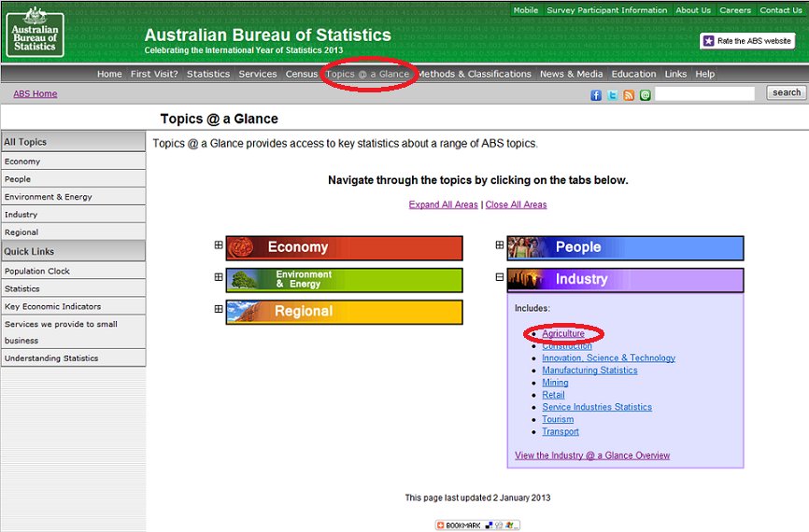The image size is (809, 532).
Task: Open Statistics quick link in sidebar
Action: tap(73, 288)
